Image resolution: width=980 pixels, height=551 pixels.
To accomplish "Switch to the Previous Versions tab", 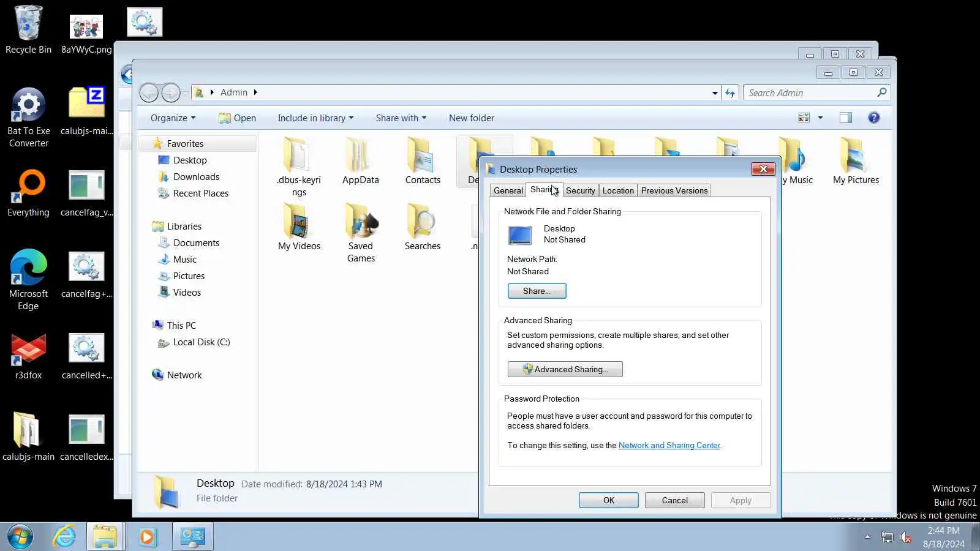I will point(674,190).
